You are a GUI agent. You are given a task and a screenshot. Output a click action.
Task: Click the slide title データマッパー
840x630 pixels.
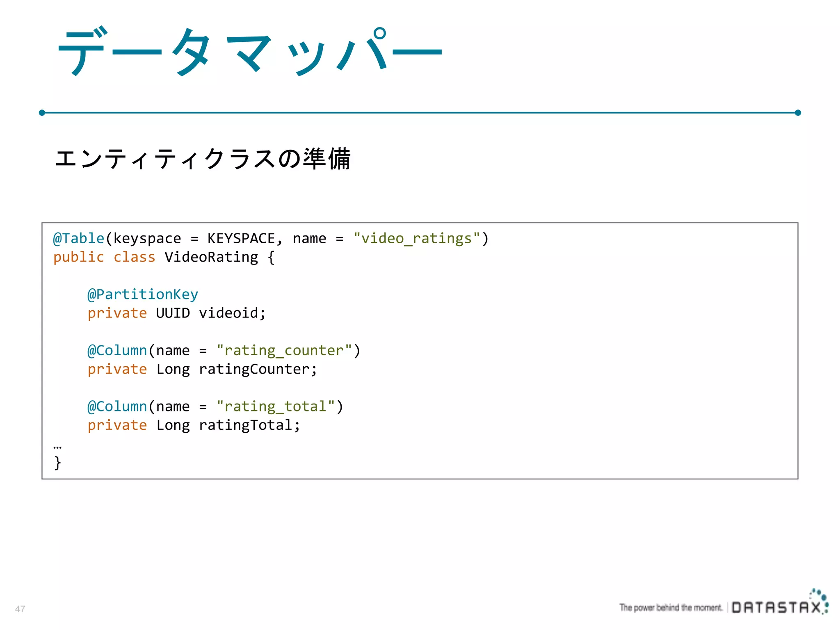(249, 52)
